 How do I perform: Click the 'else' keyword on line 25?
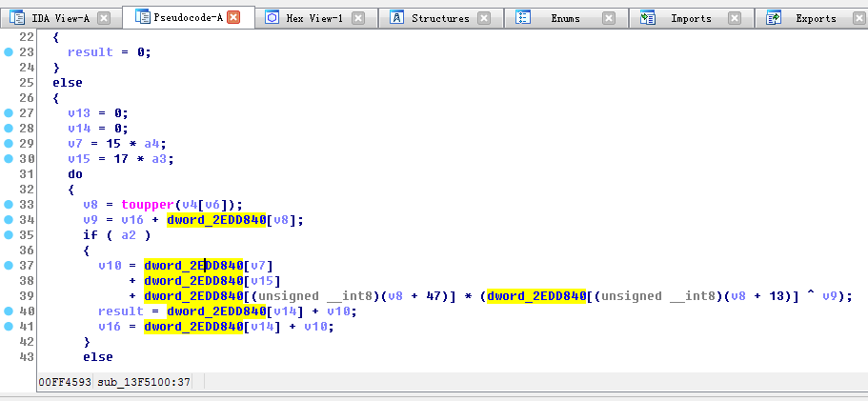[68, 83]
